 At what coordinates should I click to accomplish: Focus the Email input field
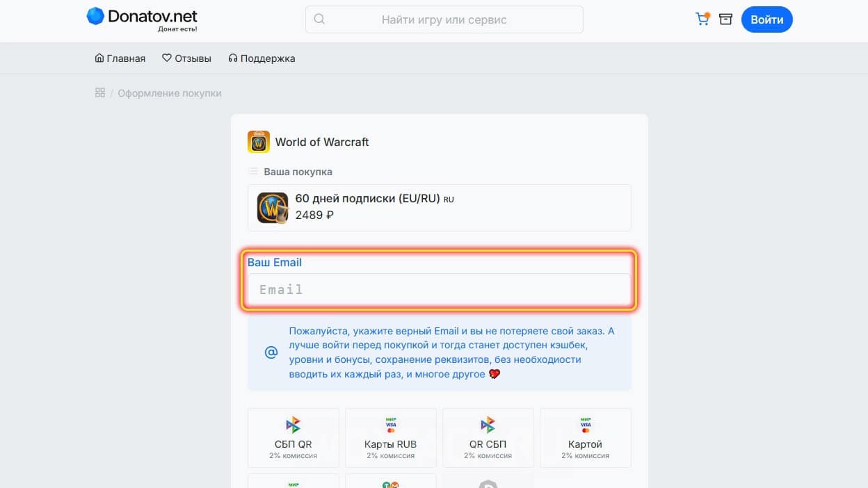pyautogui.click(x=440, y=289)
